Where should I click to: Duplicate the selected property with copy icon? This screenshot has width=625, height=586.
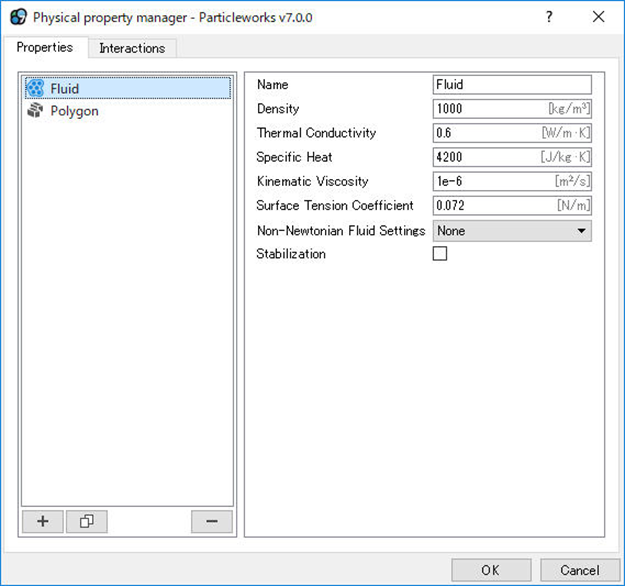pyautogui.click(x=86, y=521)
